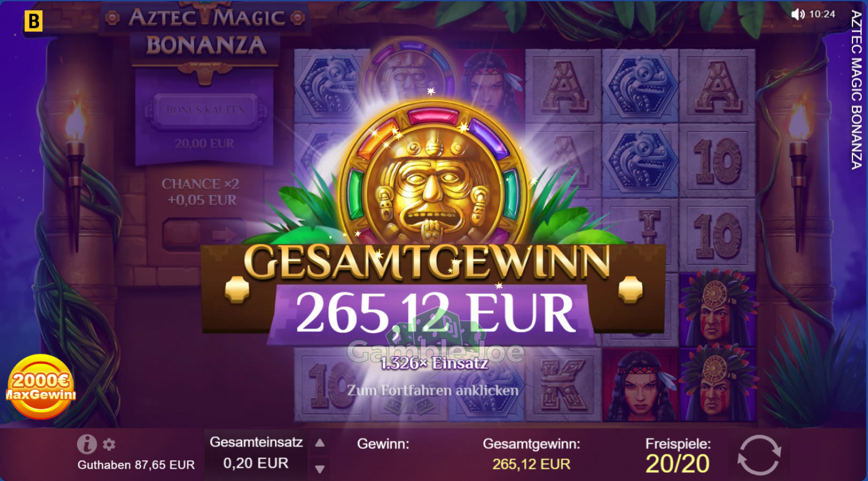868x481 pixels.
Task: Decrease Gesamteinsatz with down arrow
Action: (320, 469)
